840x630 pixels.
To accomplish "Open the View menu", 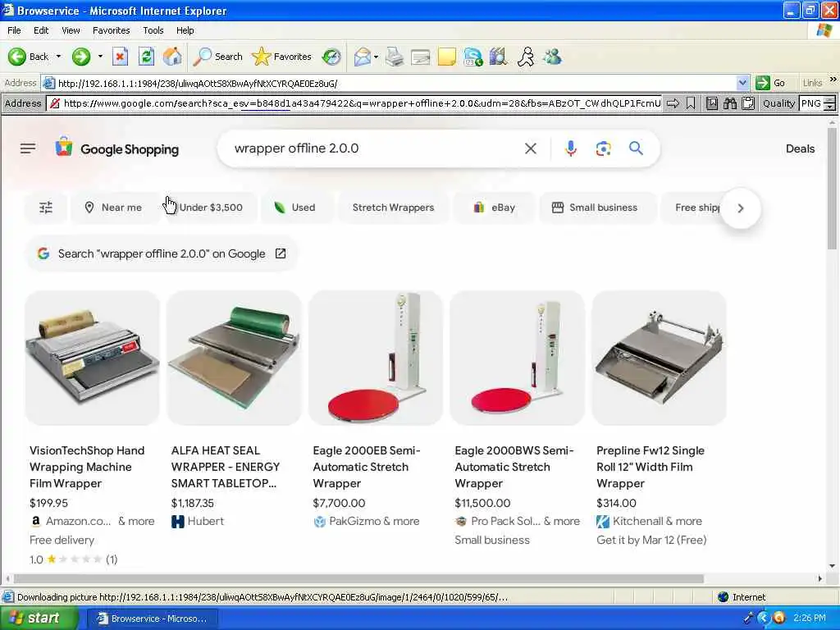I will click(x=71, y=30).
